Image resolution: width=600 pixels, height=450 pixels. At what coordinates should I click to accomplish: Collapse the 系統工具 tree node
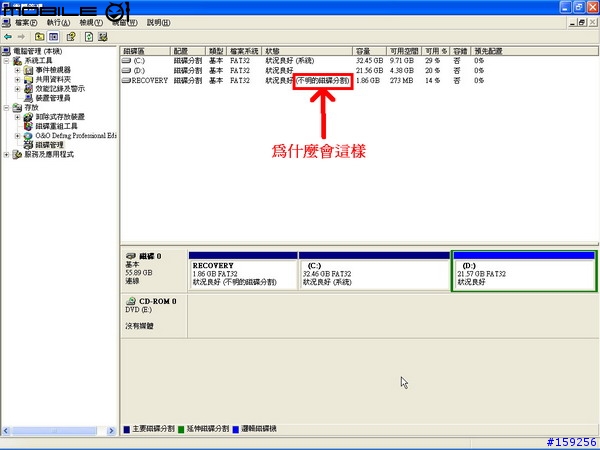[x=6, y=60]
